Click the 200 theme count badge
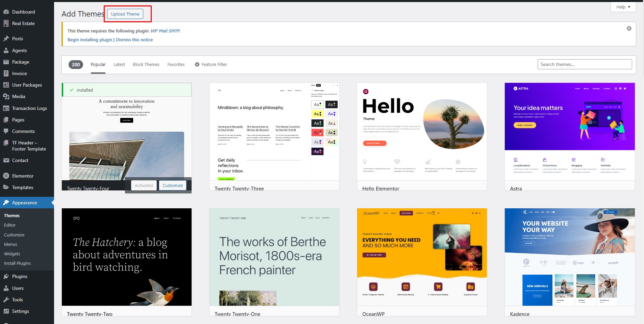The image size is (644, 324). click(76, 65)
